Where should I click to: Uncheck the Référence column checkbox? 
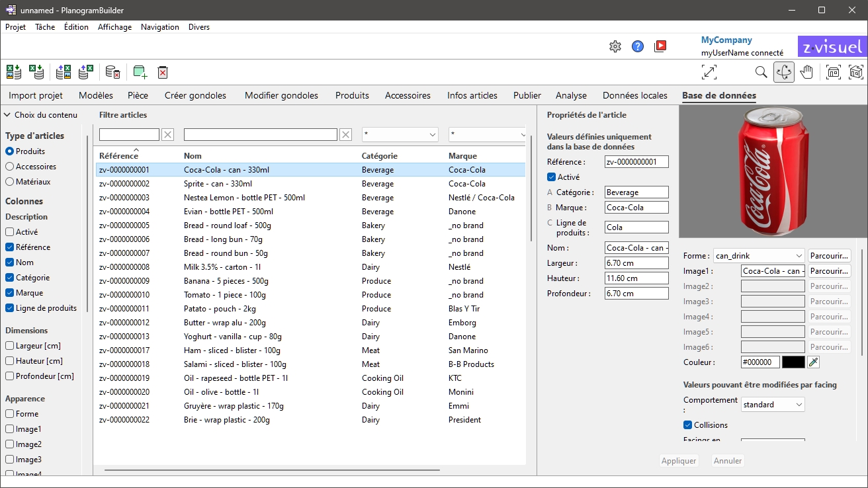tap(9, 247)
